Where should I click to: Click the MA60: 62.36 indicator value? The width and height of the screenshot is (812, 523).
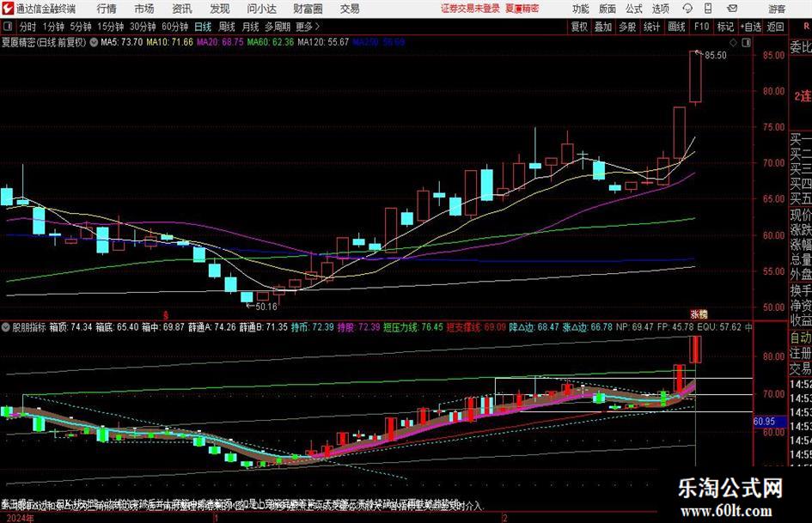[271, 42]
